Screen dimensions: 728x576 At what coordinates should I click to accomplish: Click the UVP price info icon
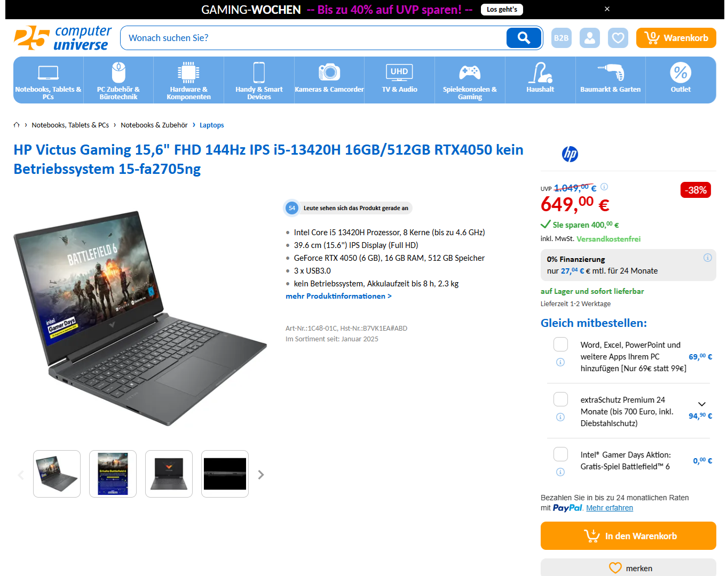[604, 187]
